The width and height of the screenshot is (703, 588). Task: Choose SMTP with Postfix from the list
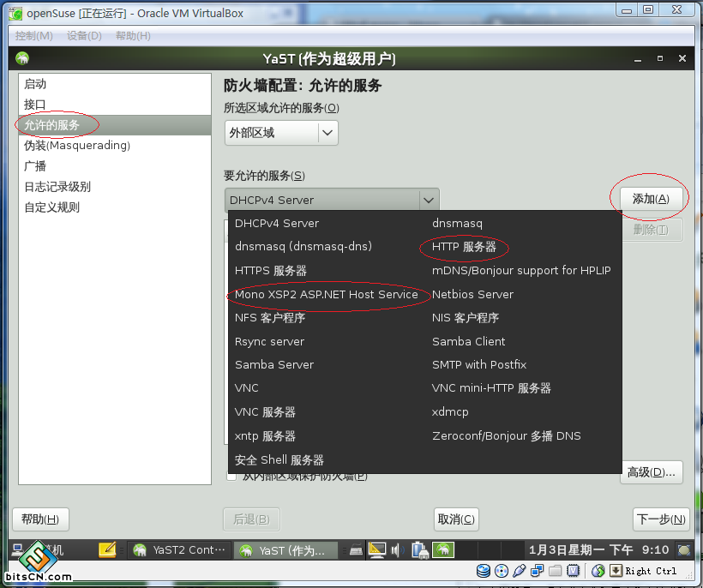(x=479, y=365)
